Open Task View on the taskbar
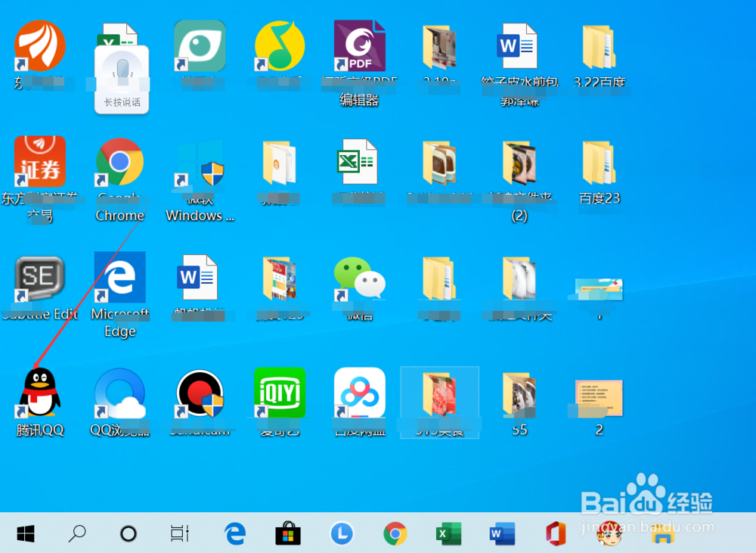The width and height of the screenshot is (756, 553). [180, 533]
